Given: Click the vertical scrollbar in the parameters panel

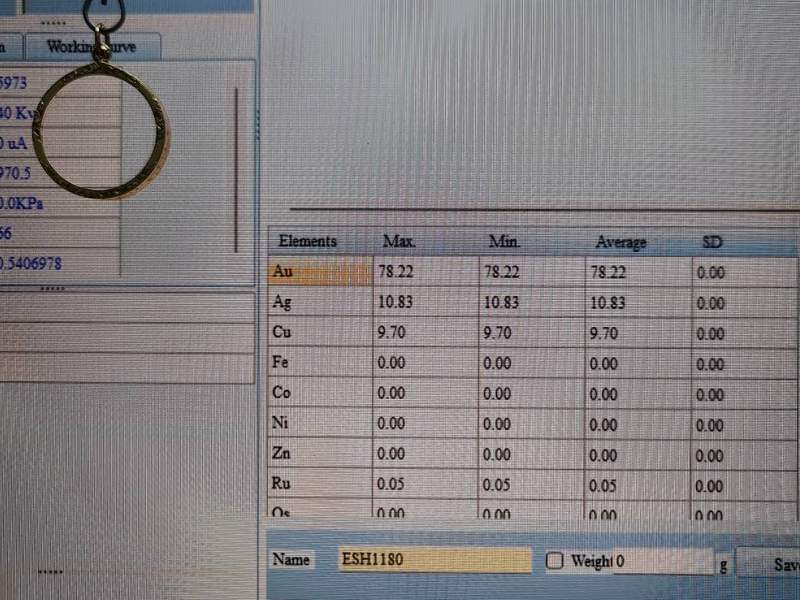Looking at the screenshot, I should (236, 170).
